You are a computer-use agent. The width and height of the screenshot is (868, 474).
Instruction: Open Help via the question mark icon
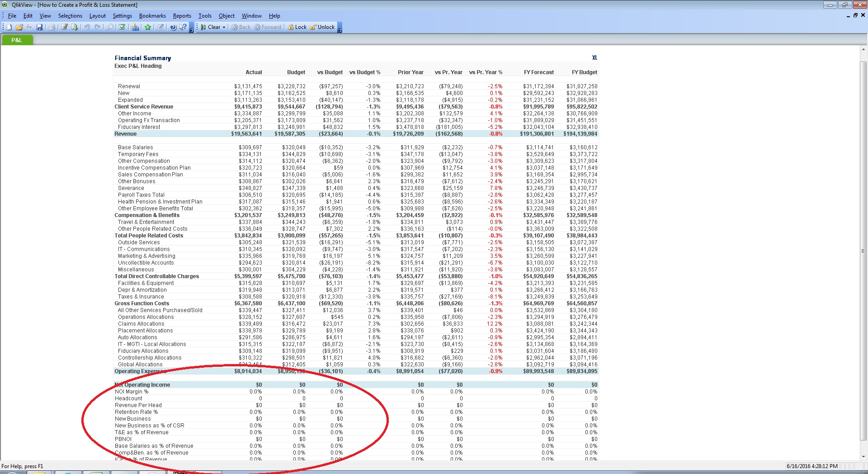[x=173, y=27]
